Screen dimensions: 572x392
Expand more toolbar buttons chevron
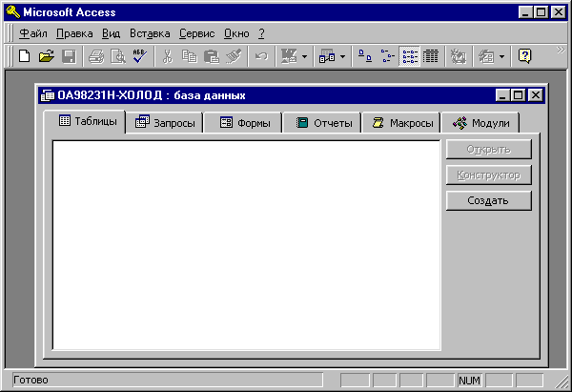click(x=561, y=50)
